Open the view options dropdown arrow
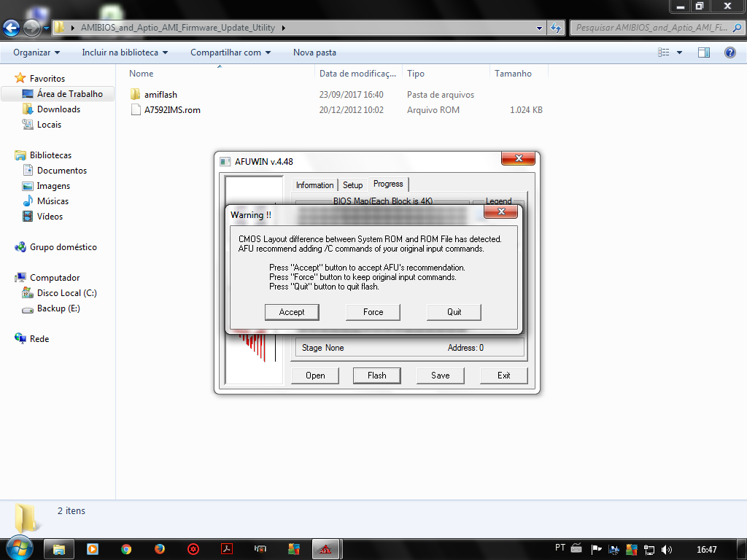 pos(679,52)
